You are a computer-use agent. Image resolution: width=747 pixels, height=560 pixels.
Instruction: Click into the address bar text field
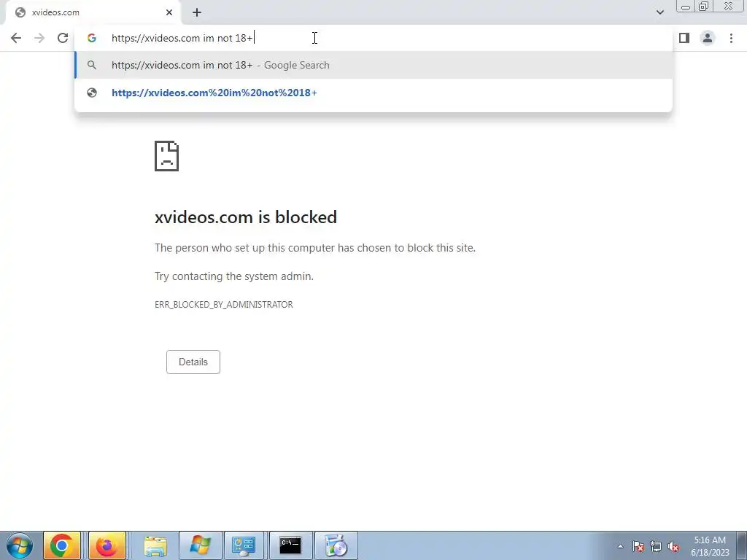click(373, 38)
